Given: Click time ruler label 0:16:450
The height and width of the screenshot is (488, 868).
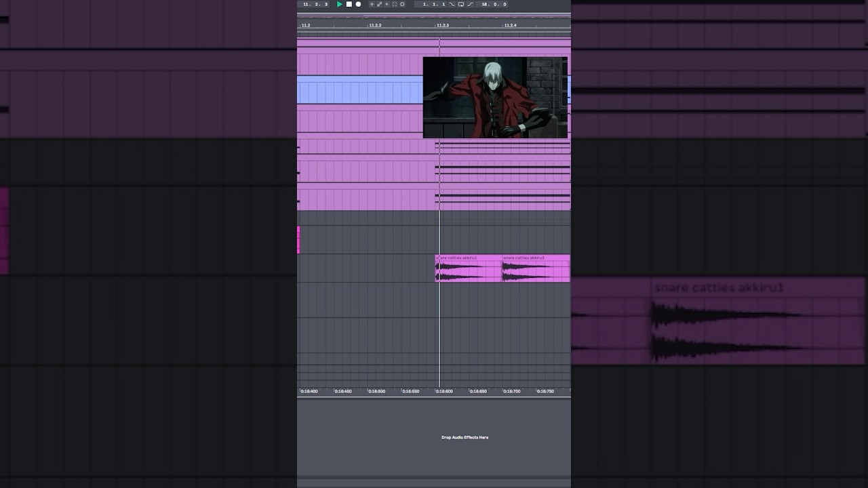Looking at the screenshot, I should tap(343, 391).
